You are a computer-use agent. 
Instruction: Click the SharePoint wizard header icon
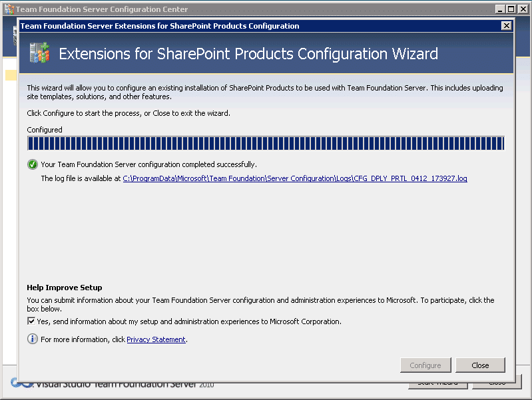(x=40, y=53)
